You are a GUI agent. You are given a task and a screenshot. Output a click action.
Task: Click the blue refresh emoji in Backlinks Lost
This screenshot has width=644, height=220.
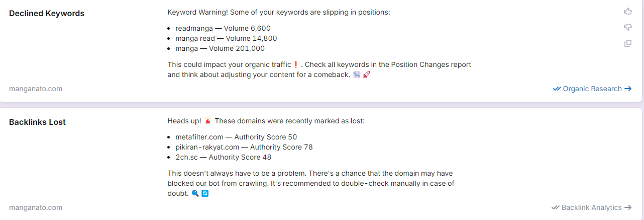(x=204, y=193)
